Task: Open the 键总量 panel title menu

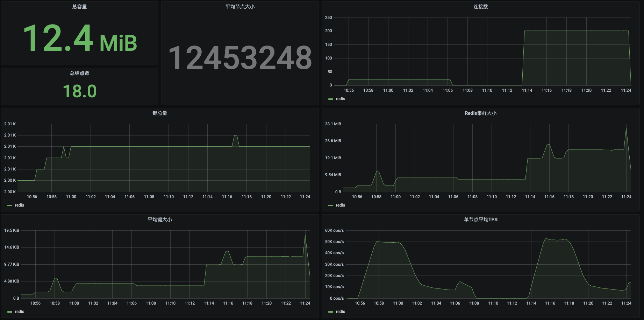Action: [160, 113]
